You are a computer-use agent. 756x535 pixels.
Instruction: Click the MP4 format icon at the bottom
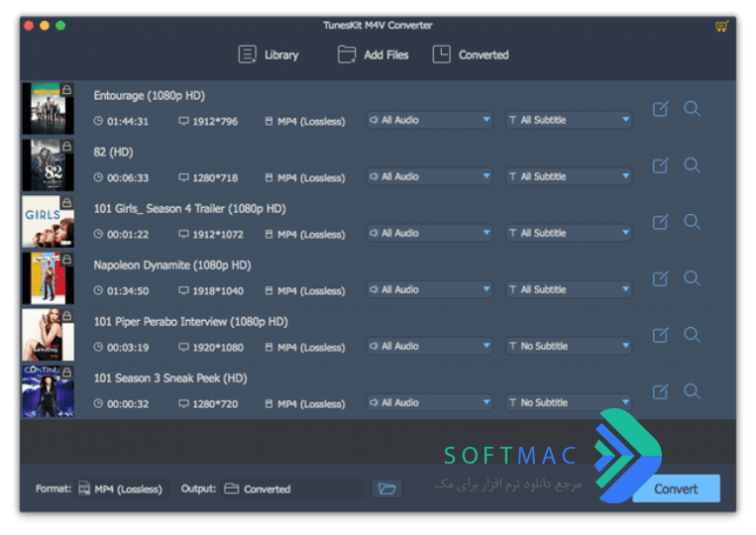tap(84, 488)
